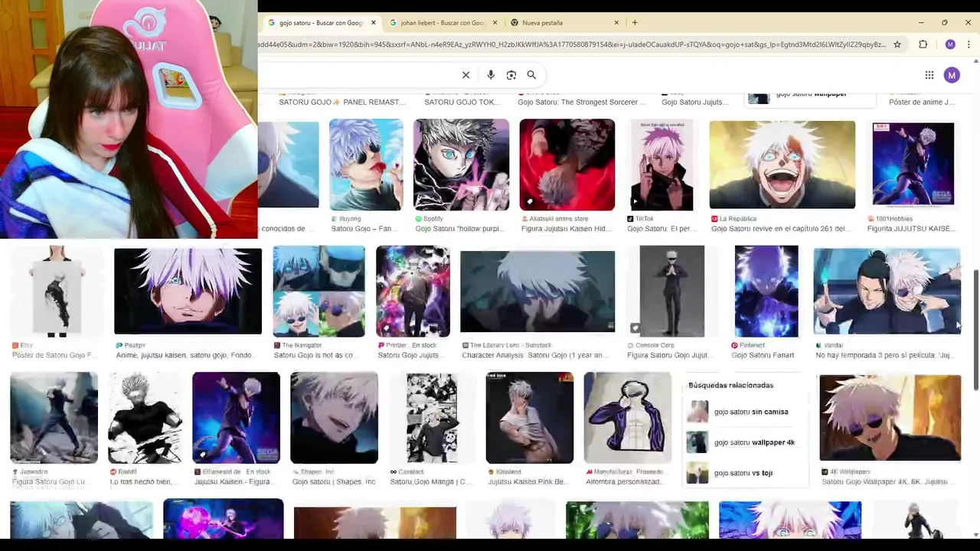980x551 pixels.
Task: Click the magnifying glass search icon
Action: 531,75
